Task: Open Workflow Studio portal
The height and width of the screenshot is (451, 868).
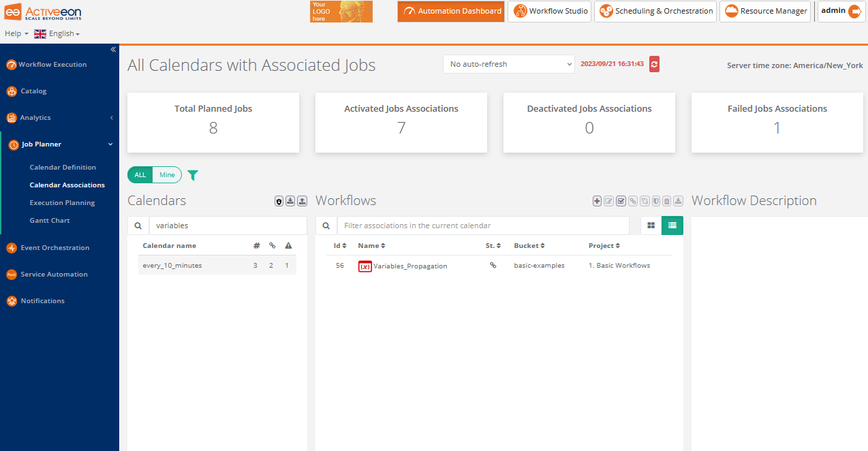Action: [549, 11]
